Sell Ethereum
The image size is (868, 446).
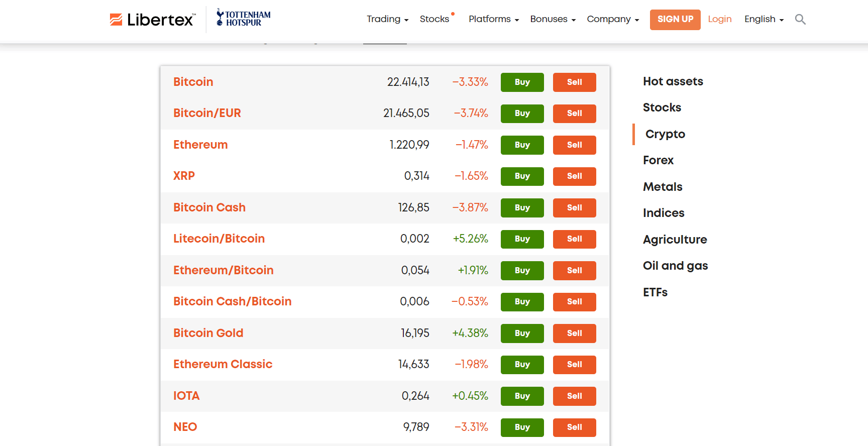coord(574,145)
